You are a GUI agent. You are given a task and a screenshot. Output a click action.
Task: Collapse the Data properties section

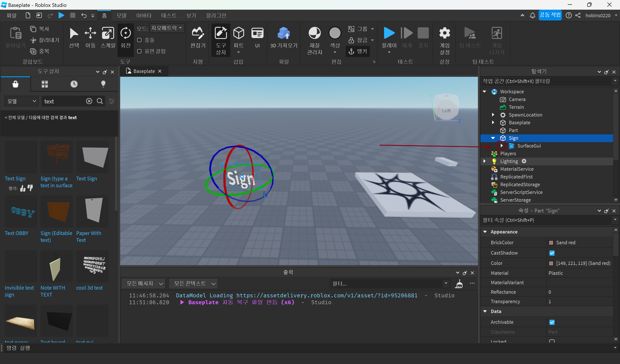point(485,311)
